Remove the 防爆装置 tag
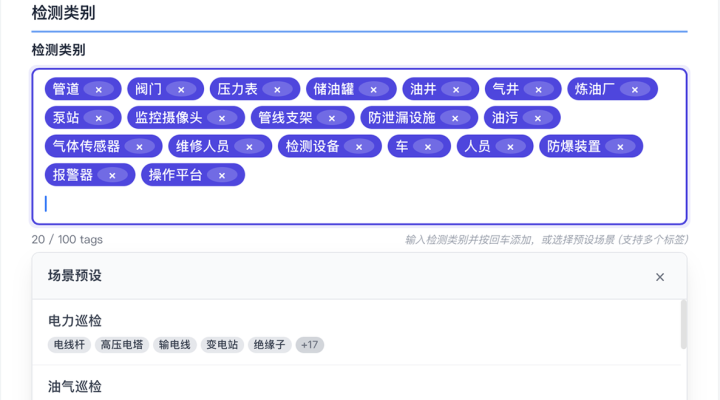The height and width of the screenshot is (400, 720). click(620, 147)
